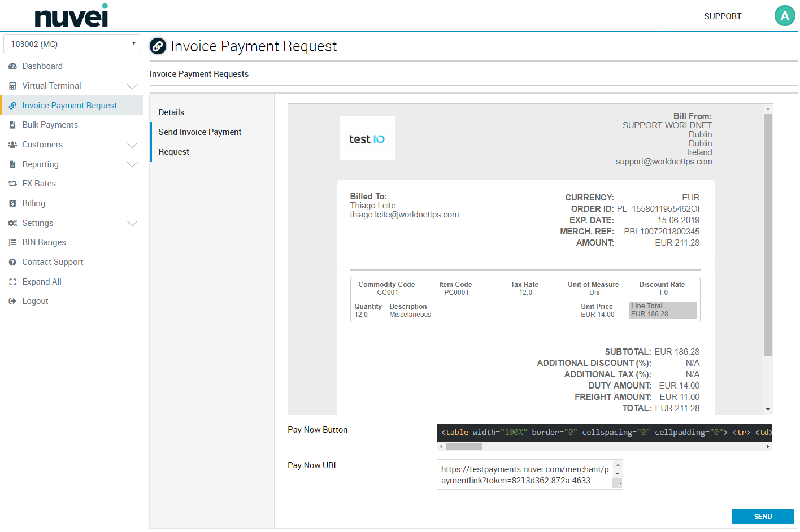This screenshot has height=532, width=800.
Task: Switch to the Details tab
Action: (171, 112)
